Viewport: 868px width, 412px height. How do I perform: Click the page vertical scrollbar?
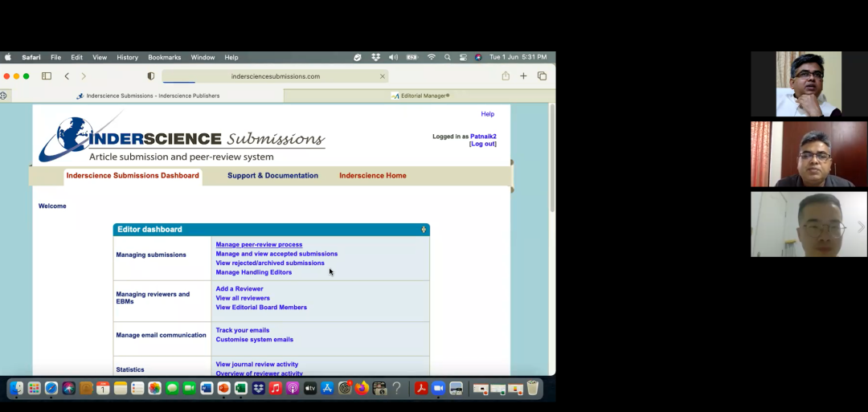coord(551,157)
